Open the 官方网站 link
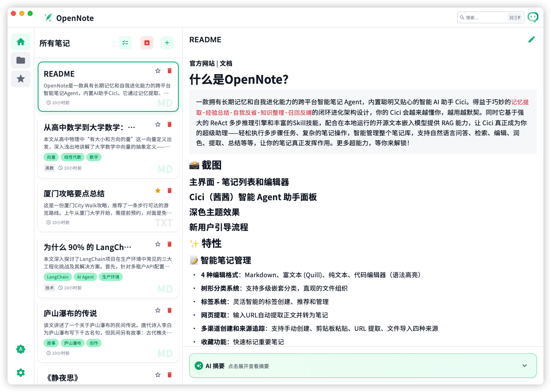The image size is (551, 392). [202, 64]
